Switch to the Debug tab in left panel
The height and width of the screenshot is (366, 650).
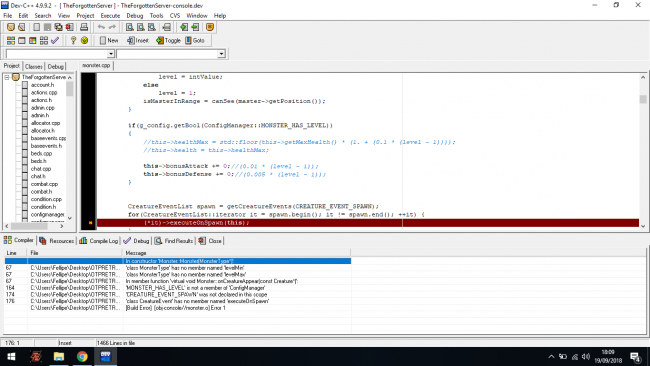(x=56, y=66)
